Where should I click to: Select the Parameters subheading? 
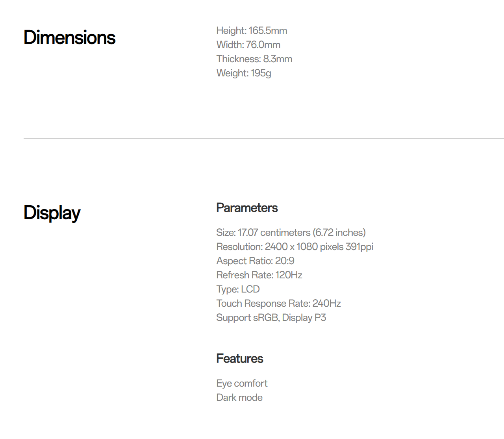(247, 208)
